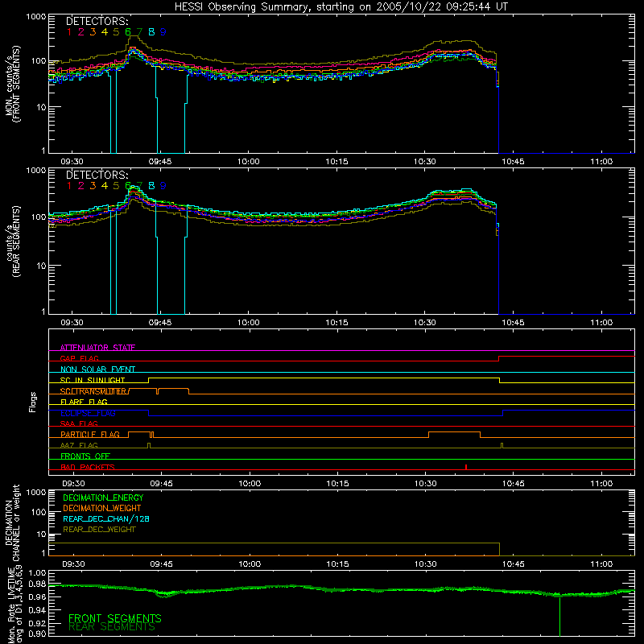The width and height of the screenshot is (644, 644).
Task: Select red detector number 1 in front segments legend
Action: [x=69, y=32]
